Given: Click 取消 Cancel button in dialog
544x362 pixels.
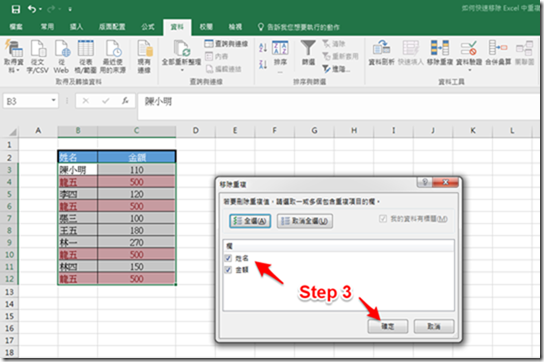Looking at the screenshot, I should pyautogui.click(x=434, y=326).
